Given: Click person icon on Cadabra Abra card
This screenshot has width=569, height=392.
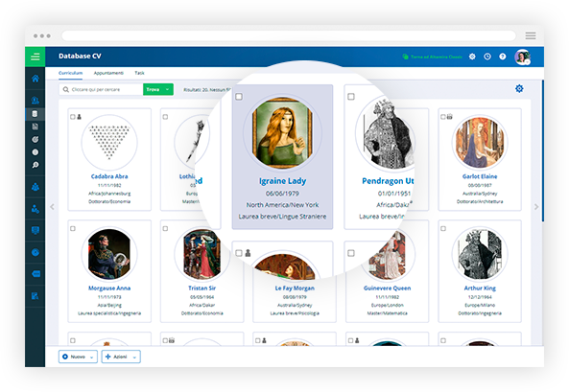Looking at the screenshot, I should [79, 117].
